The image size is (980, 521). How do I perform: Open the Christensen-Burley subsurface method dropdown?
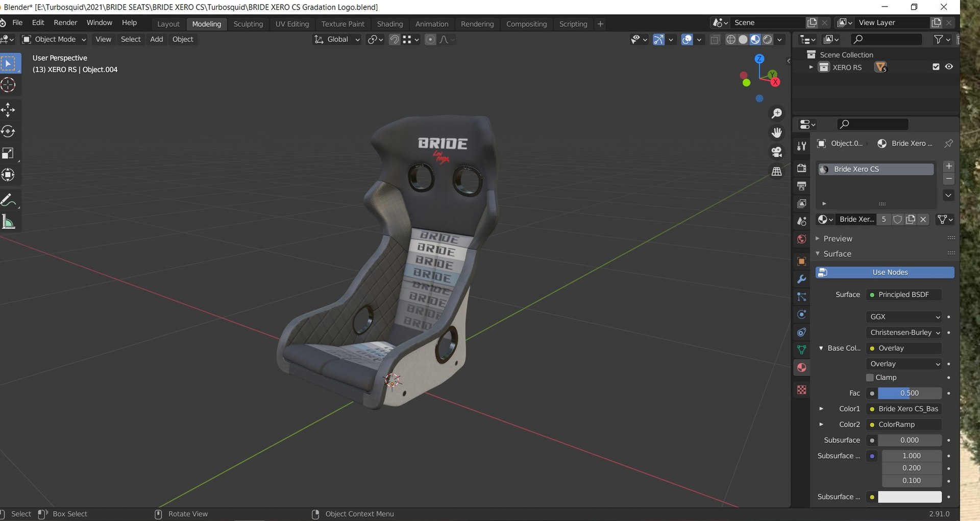pyautogui.click(x=904, y=333)
